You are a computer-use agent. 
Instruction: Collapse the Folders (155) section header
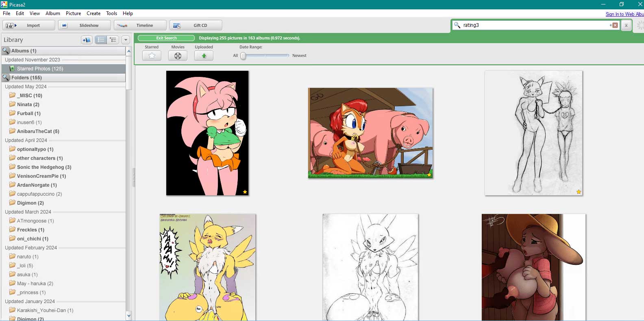click(x=26, y=78)
